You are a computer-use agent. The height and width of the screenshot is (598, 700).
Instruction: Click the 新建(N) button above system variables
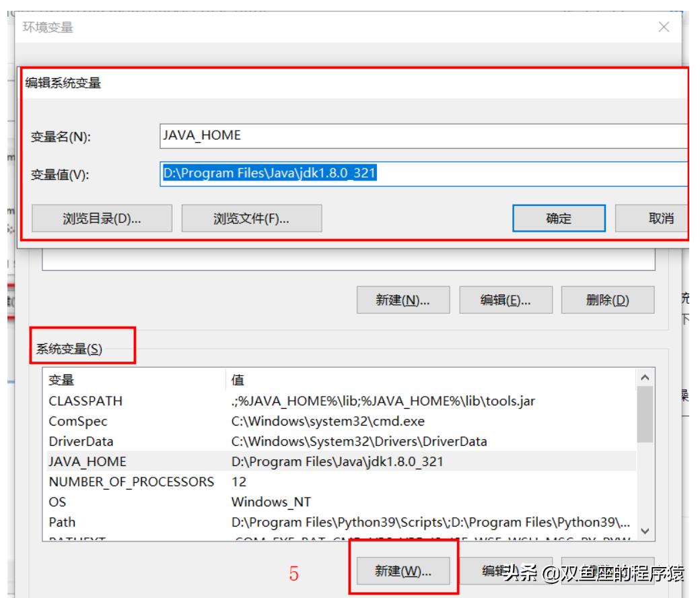tap(405, 300)
